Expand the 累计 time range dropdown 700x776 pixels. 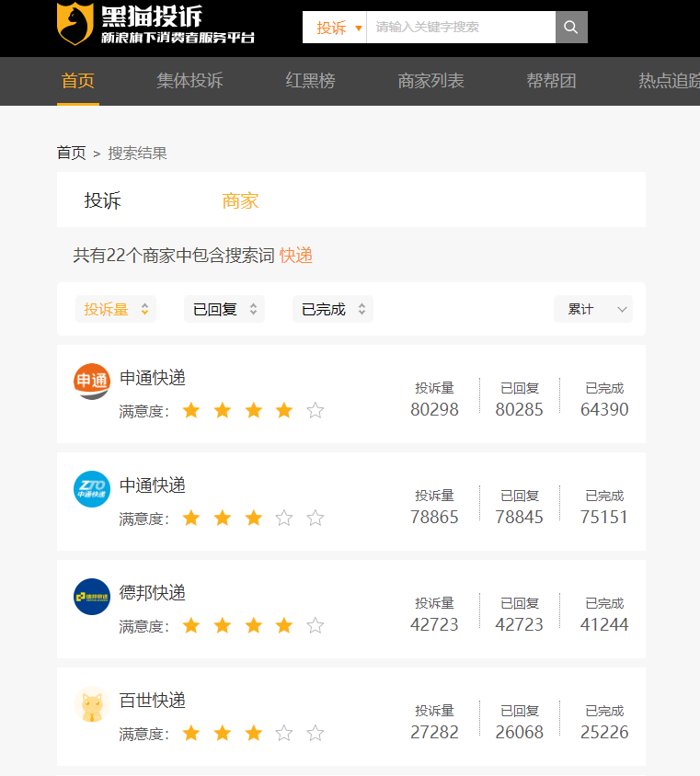593,309
